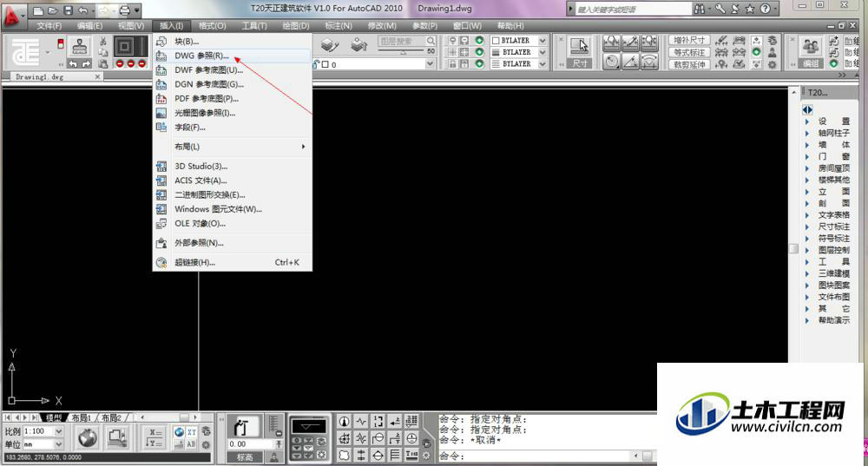
Task: Click the star favorites icon
Action: click(x=750, y=9)
